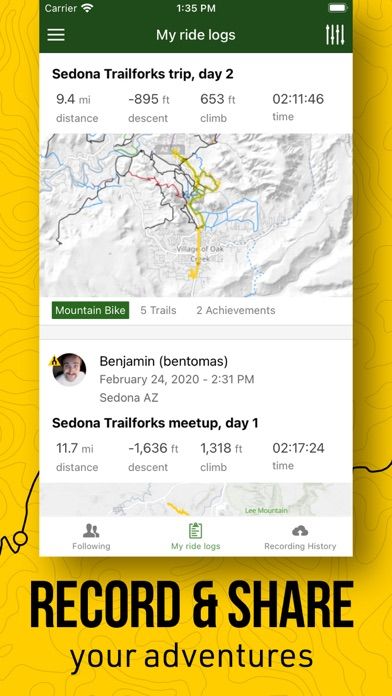
Task: Open the Sedona Trailforks meetup, day 1 log
Action: click(x=155, y=423)
